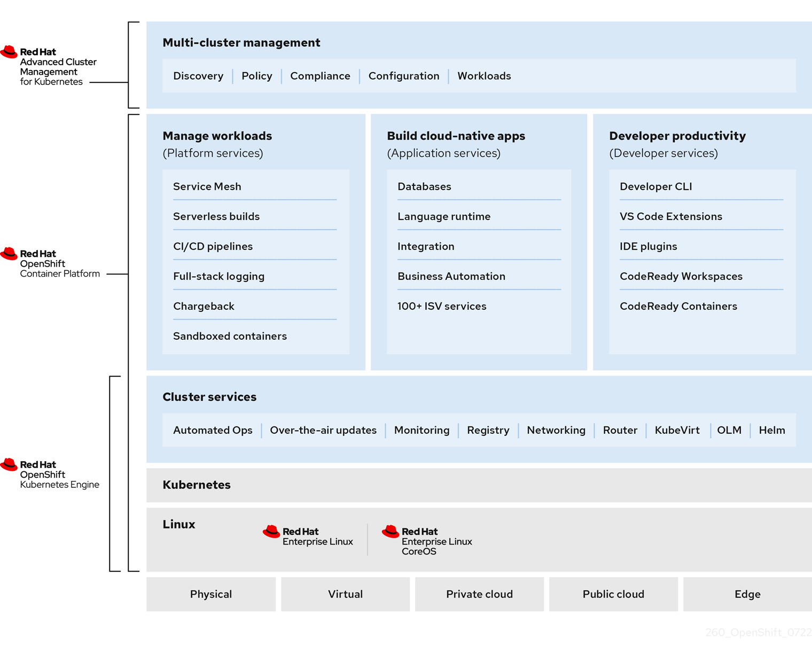This screenshot has width=812, height=654.
Task: Click 'Full-stack logging' item
Action: coord(219,276)
